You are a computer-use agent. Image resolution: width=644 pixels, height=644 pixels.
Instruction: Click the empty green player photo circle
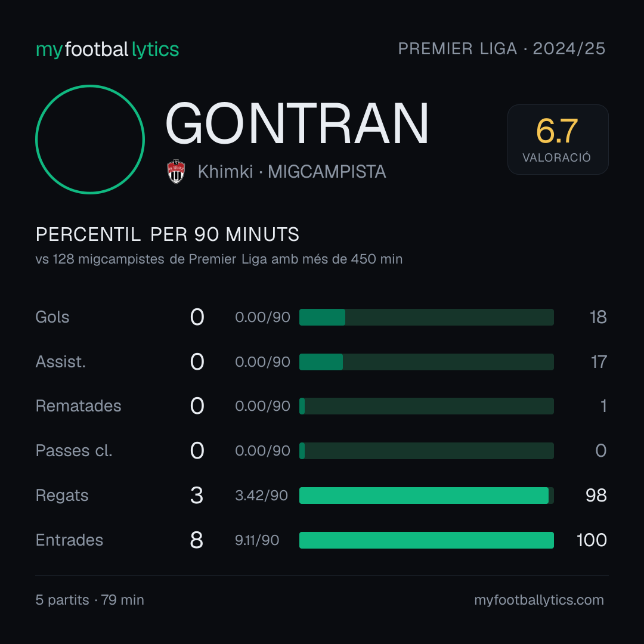point(90,139)
